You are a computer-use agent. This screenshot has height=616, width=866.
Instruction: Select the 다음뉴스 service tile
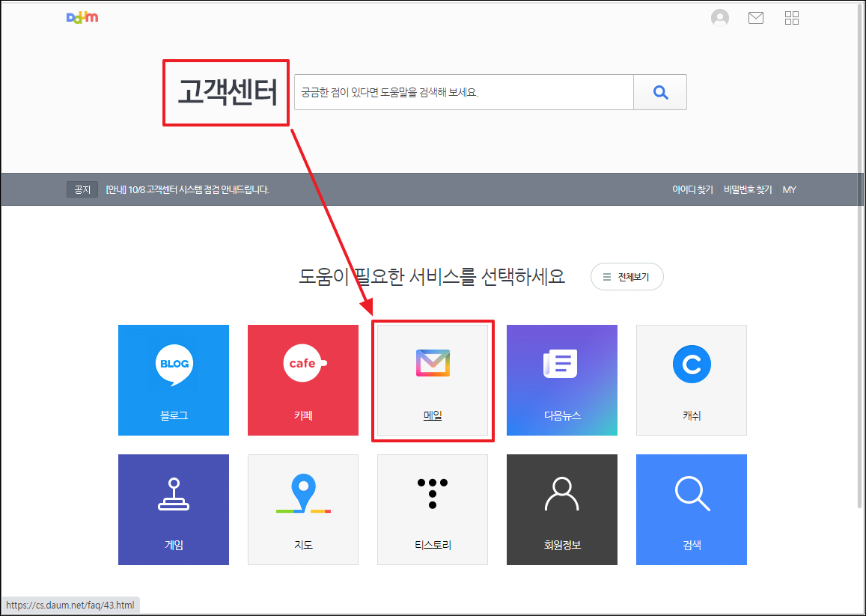click(561, 380)
